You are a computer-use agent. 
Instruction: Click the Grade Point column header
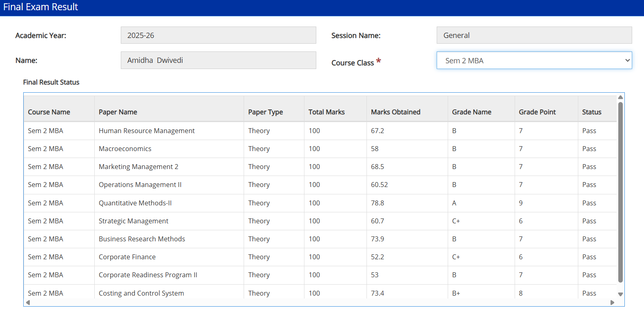coord(537,112)
